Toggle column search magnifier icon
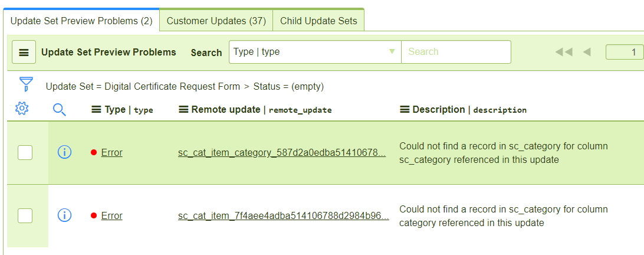The width and height of the screenshot is (644, 255). click(60, 109)
